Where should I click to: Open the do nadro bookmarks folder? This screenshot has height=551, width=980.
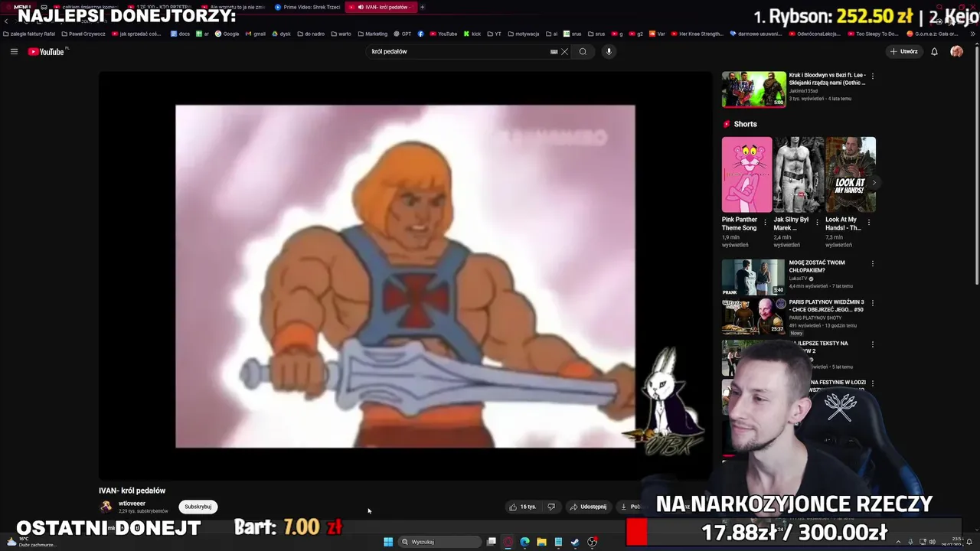(x=309, y=34)
